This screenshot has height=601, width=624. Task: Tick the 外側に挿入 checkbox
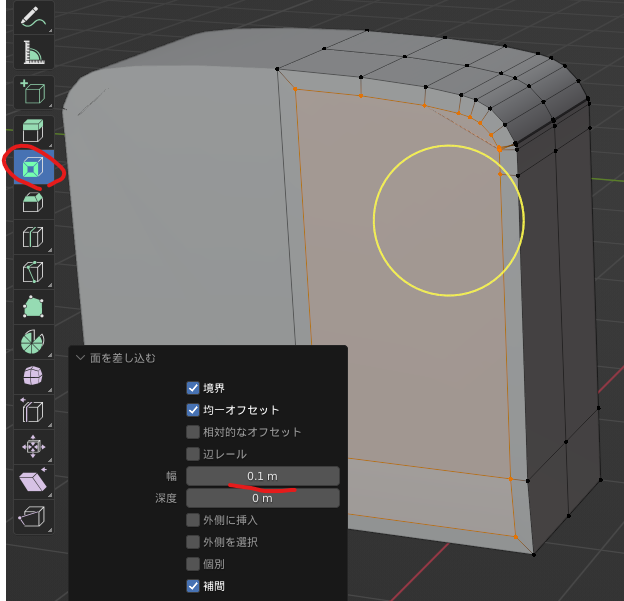[x=193, y=520]
